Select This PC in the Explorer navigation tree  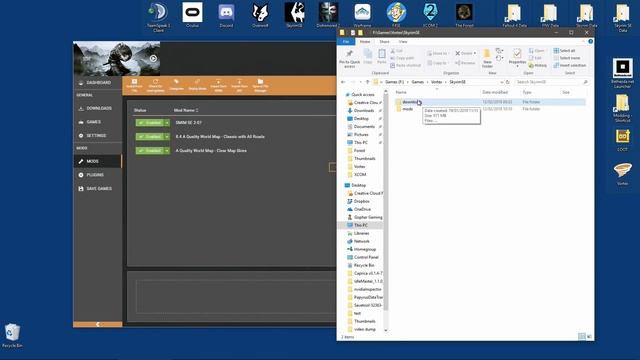pos(360,225)
